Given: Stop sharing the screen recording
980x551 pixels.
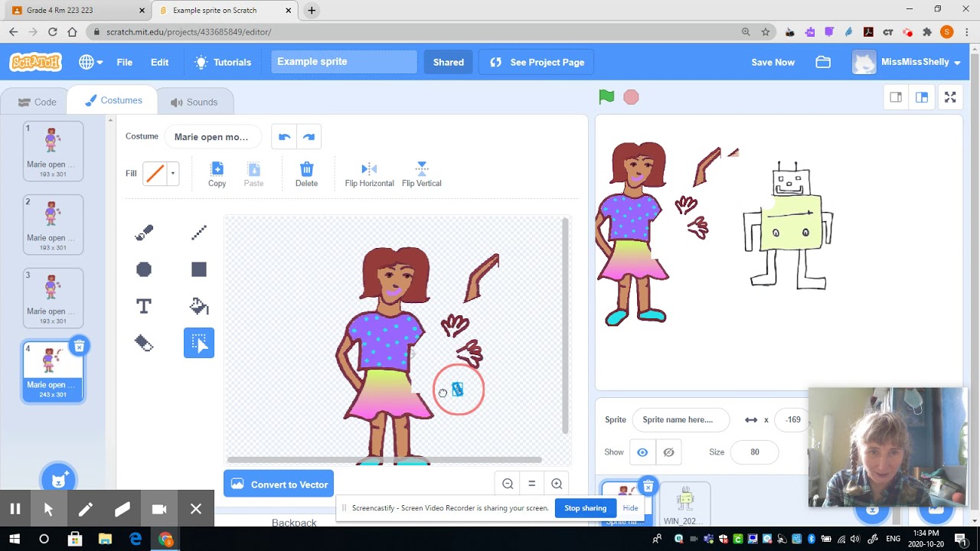Looking at the screenshot, I should (585, 508).
